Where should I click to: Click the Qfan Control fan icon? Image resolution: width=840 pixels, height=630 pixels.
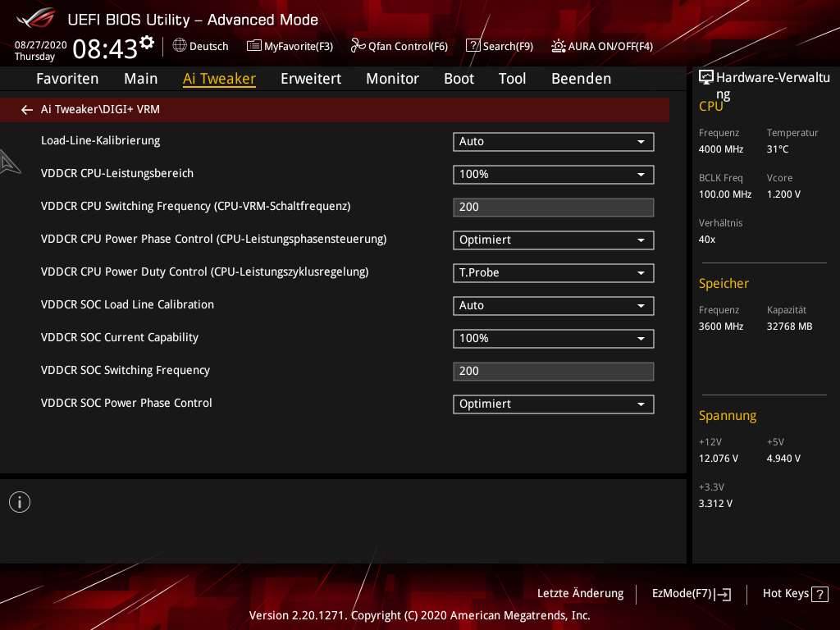click(x=358, y=46)
